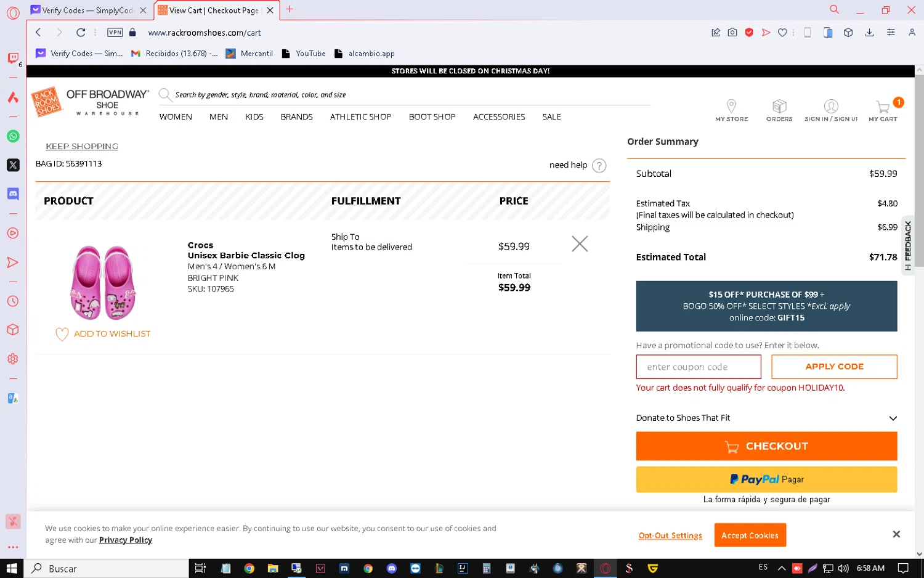Viewport: 924px width, 578px height.
Task: Open the ACCESSORIES menu
Action: (x=499, y=116)
